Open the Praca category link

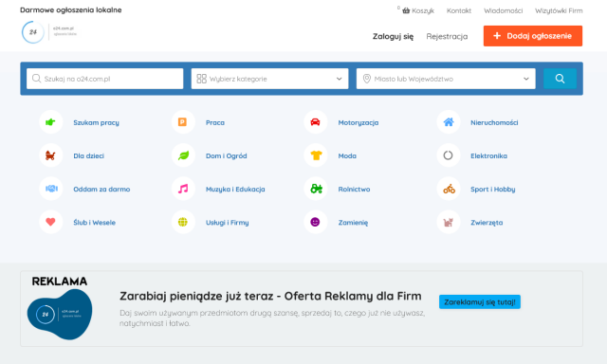(x=215, y=122)
